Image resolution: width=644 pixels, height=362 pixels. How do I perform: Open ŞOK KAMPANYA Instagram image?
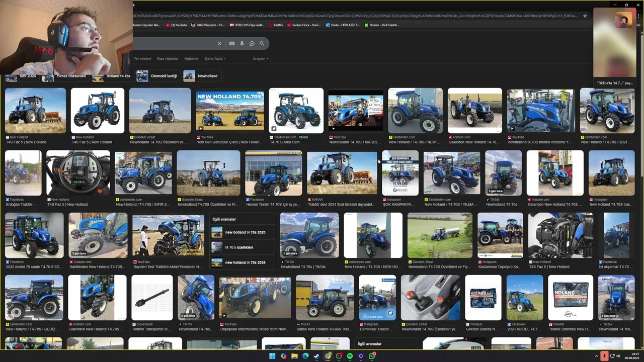pos(400,173)
